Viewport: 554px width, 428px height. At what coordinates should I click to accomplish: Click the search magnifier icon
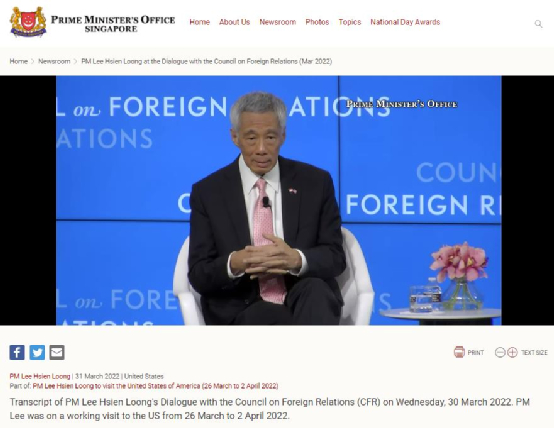tap(538, 24)
